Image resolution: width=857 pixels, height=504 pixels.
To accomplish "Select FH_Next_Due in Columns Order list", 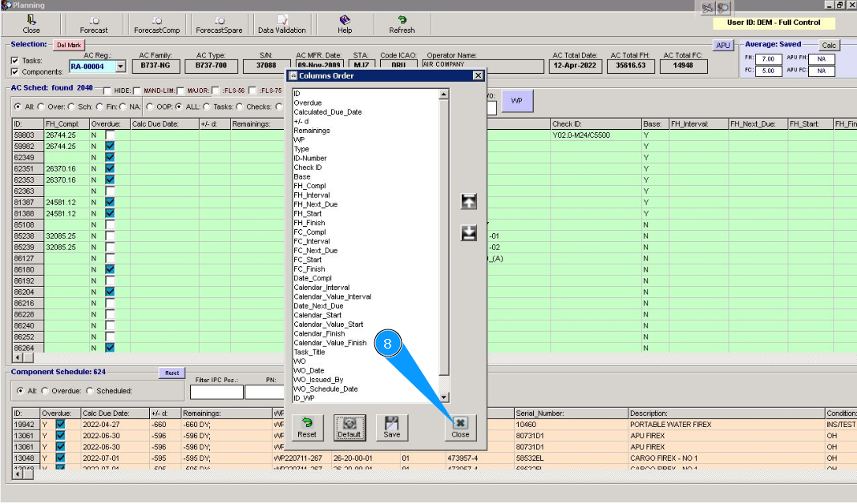I will (x=315, y=204).
